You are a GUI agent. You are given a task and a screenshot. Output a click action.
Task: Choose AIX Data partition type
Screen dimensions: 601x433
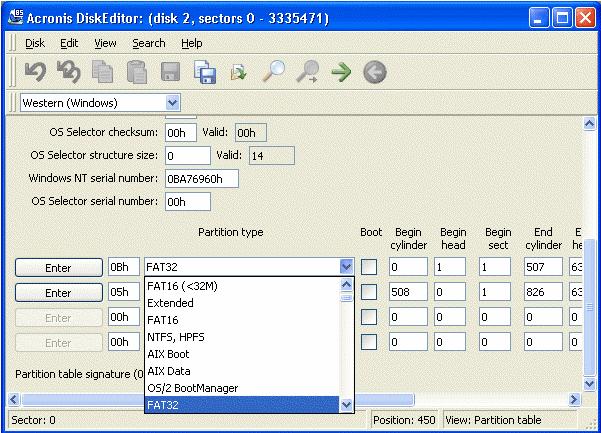click(x=242, y=371)
